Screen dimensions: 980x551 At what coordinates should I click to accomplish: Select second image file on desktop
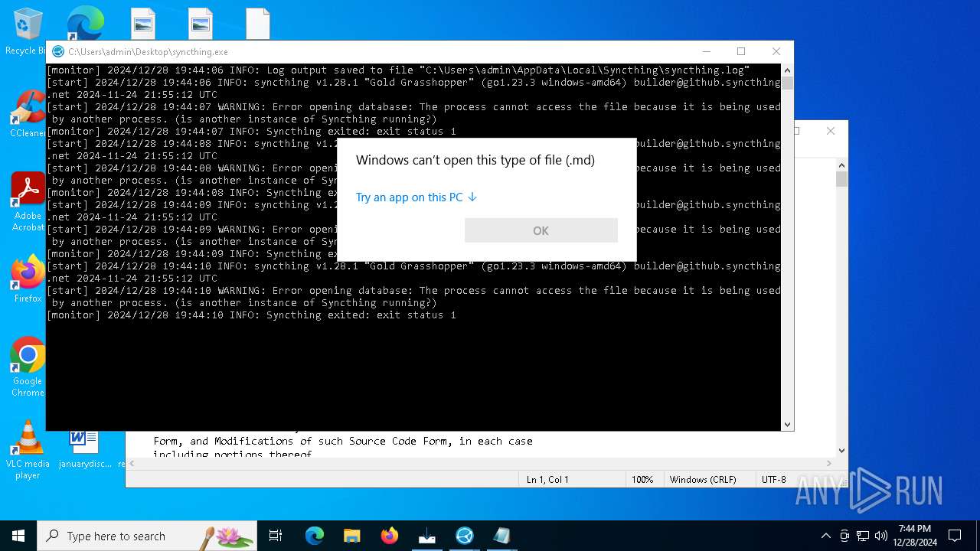click(201, 23)
